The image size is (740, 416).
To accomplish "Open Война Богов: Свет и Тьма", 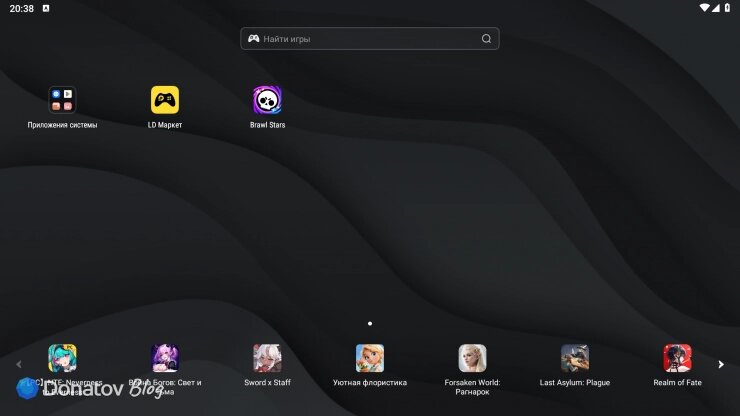I will click(x=165, y=358).
